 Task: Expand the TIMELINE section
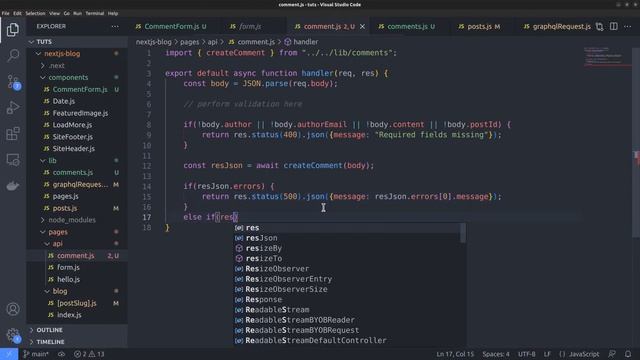click(x=77, y=342)
